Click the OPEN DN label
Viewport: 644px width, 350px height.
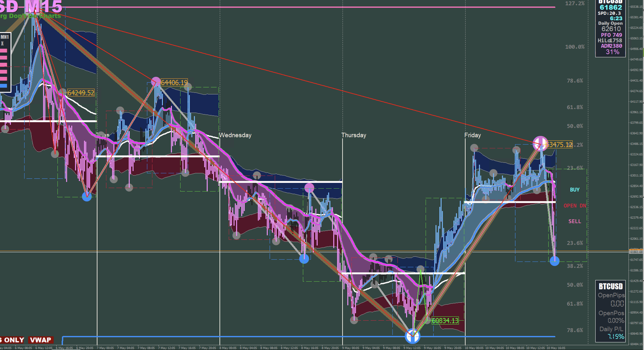coord(575,206)
